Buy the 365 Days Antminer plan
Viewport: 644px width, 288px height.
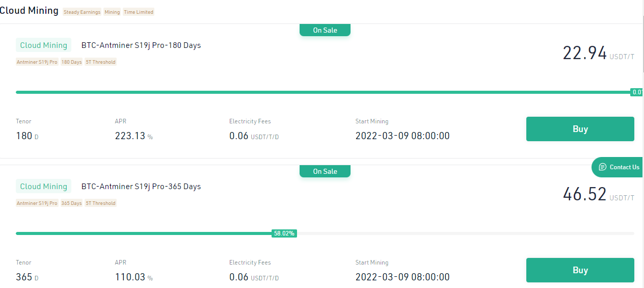[x=580, y=270]
